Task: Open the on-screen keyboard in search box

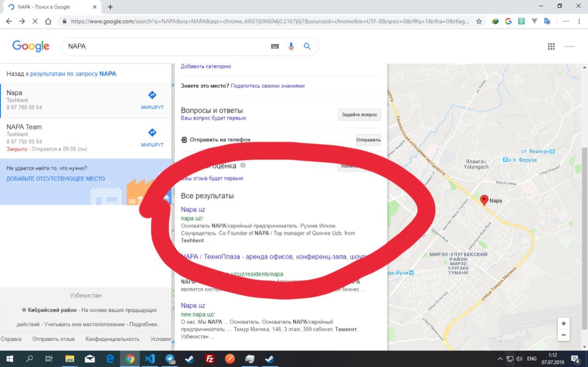Action: click(x=275, y=46)
